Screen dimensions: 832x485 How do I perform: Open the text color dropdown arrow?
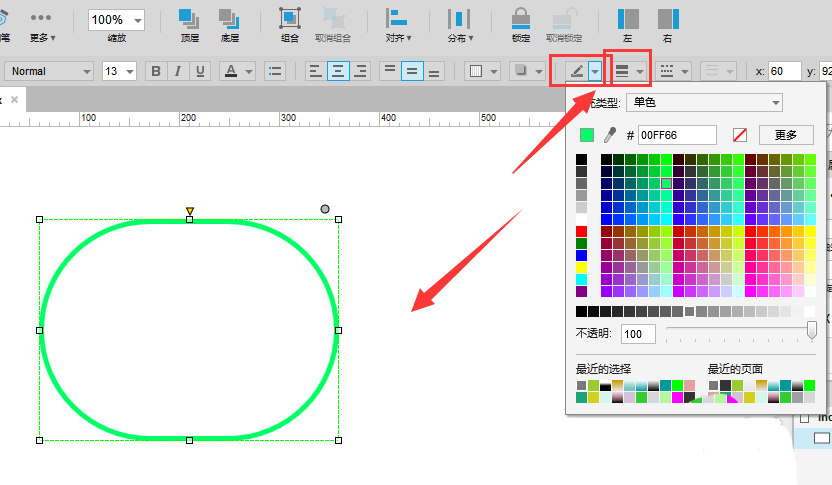pos(249,72)
